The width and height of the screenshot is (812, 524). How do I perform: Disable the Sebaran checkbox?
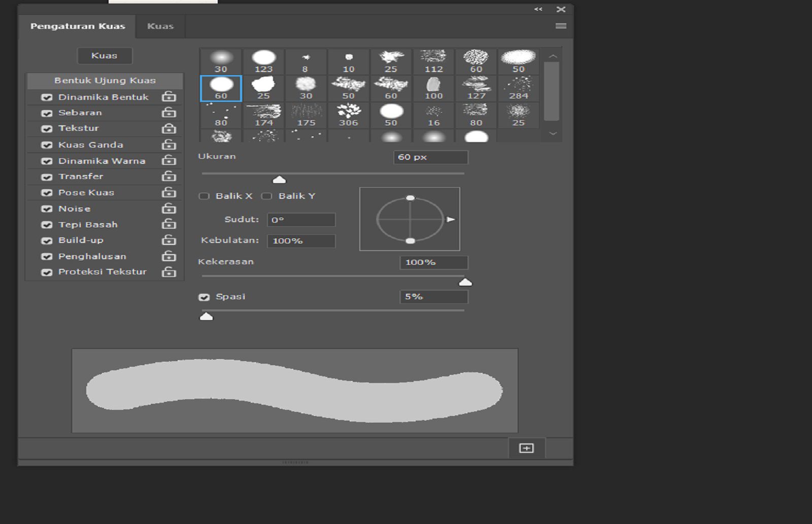[47, 113]
